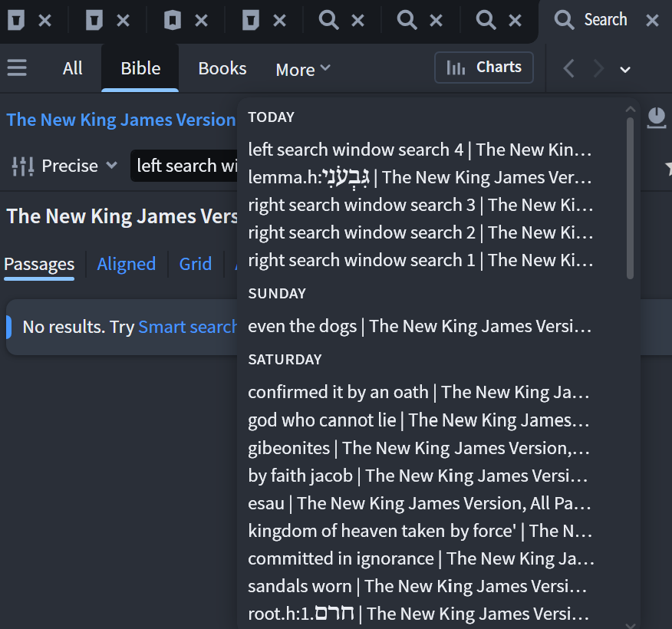Select history entry with lemma.h Hebrew word

[x=420, y=177]
